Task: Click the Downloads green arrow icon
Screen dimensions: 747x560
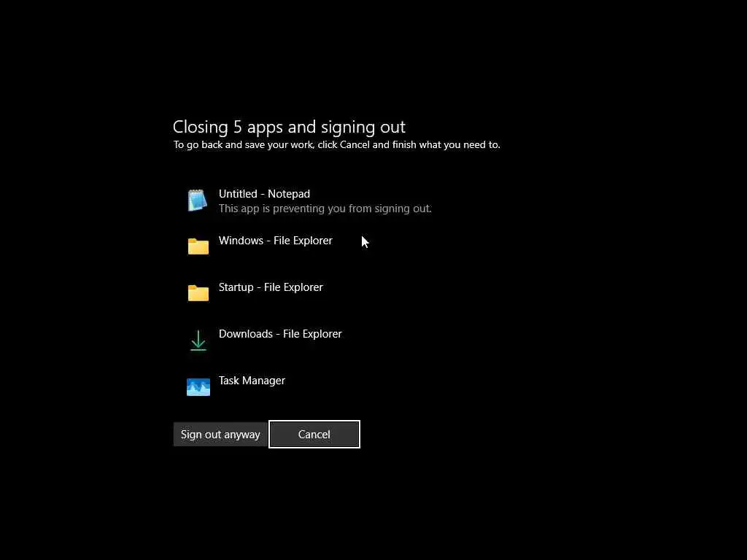Action: coord(198,340)
